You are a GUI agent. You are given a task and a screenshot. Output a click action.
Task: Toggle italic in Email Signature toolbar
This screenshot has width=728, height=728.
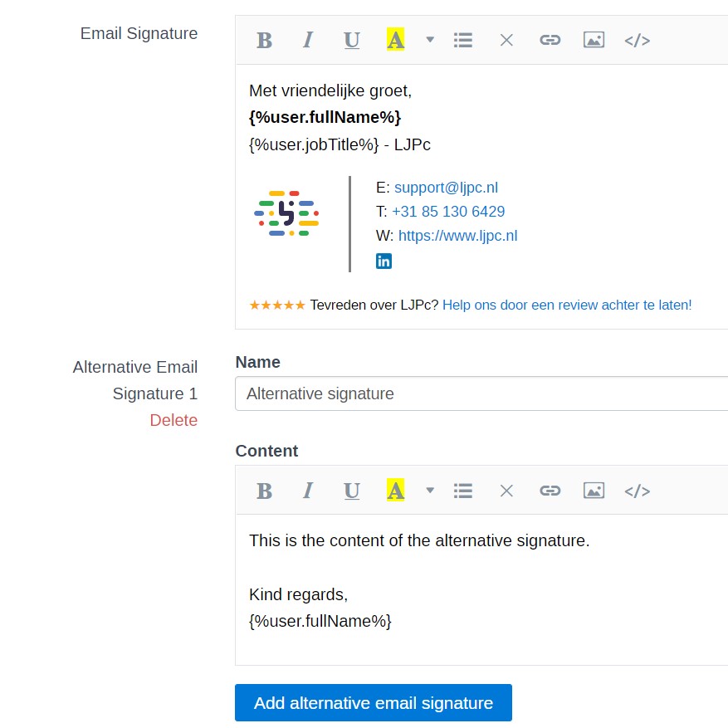point(308,40)
